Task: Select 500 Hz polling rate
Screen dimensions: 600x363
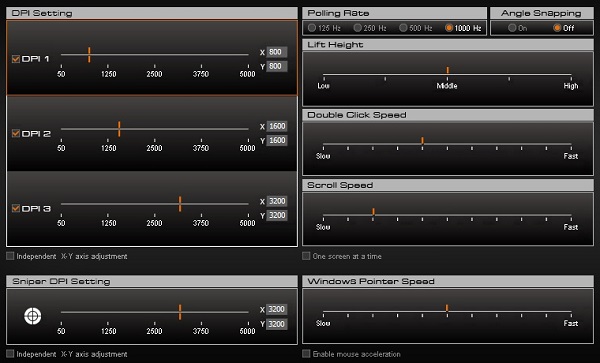Action: click(x=403, y=28)
